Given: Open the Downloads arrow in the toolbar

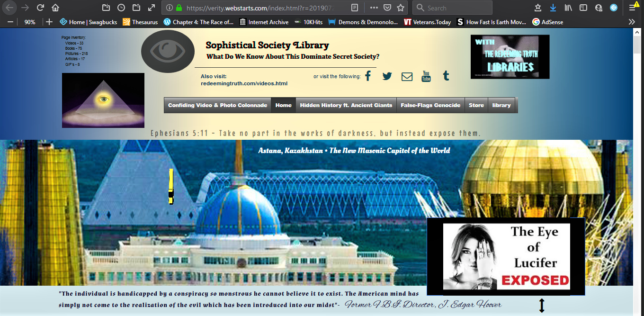Looking at the screenshot, I should (553, 8).
